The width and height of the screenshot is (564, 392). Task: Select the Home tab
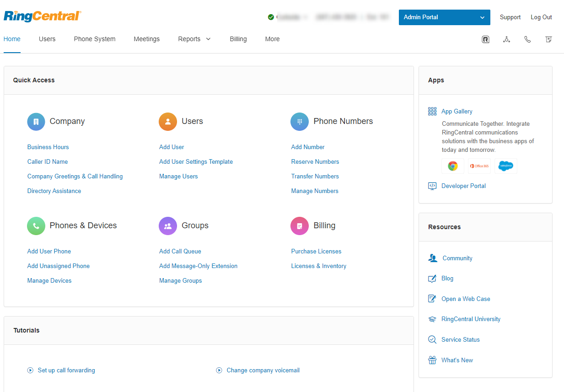[12, 39]
